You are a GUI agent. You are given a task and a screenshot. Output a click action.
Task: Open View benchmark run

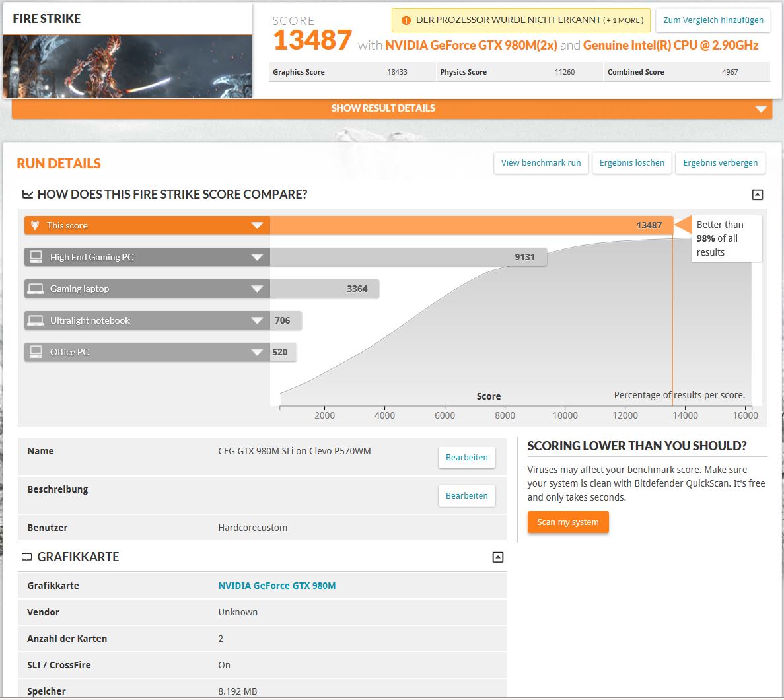click(541, 163)
